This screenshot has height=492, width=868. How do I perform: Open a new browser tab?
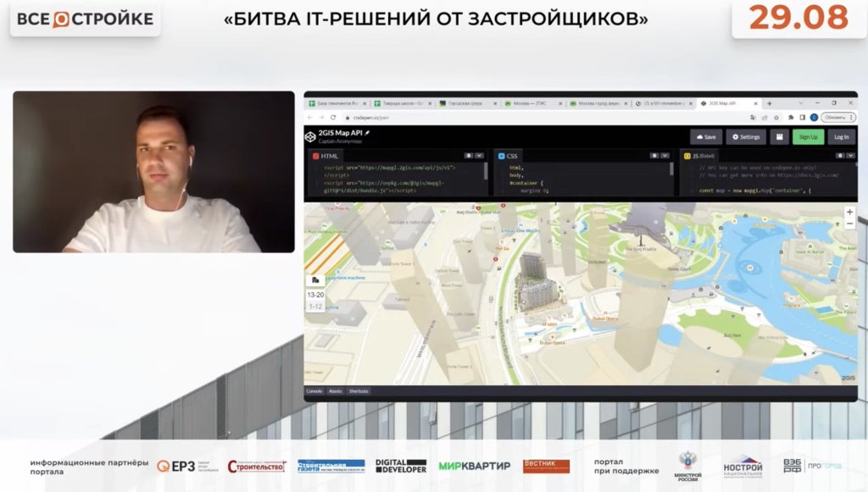(x=769, y=103)
